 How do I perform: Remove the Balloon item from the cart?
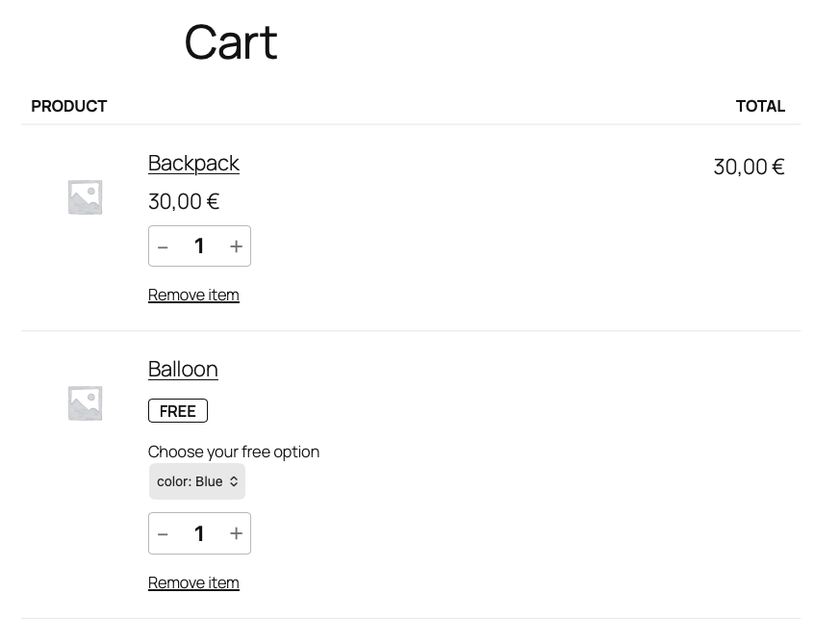(x=193, y=581)
